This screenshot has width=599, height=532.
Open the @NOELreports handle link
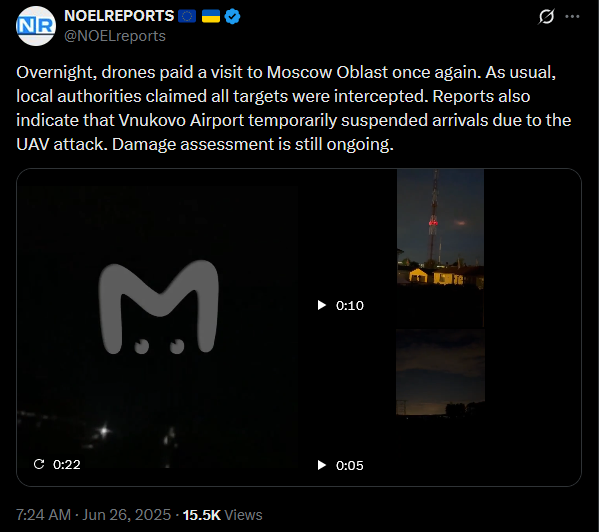115,36
